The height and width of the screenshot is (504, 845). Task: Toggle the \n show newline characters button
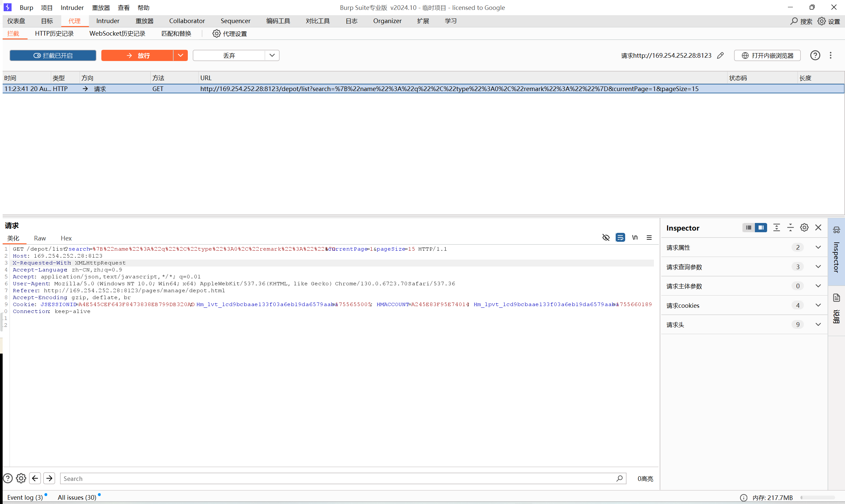[x=635, y=237]
